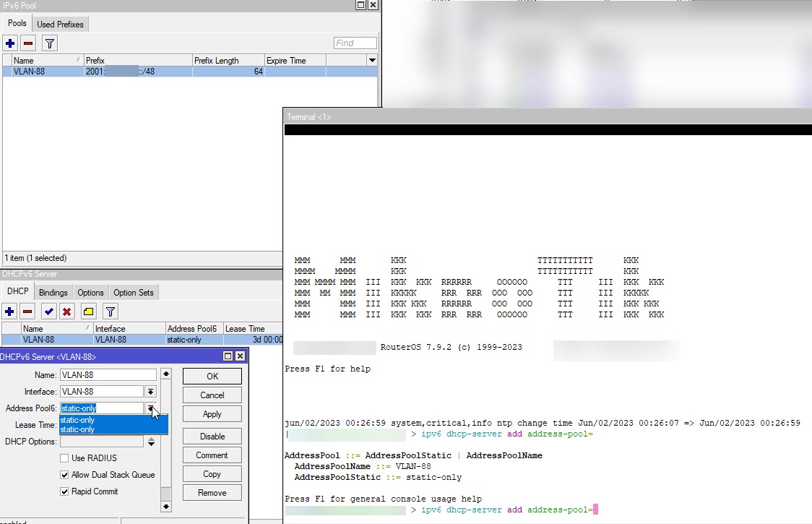Click the Name field in VLAN-88 dialog
This screenshot has height=524, width=812.
108,375
